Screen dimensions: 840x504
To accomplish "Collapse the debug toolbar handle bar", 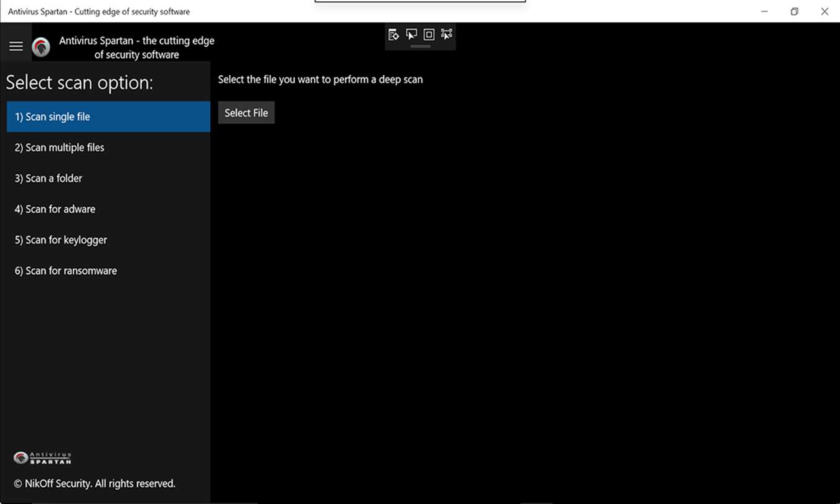I will pyautogui.click(x=421, y=46).
